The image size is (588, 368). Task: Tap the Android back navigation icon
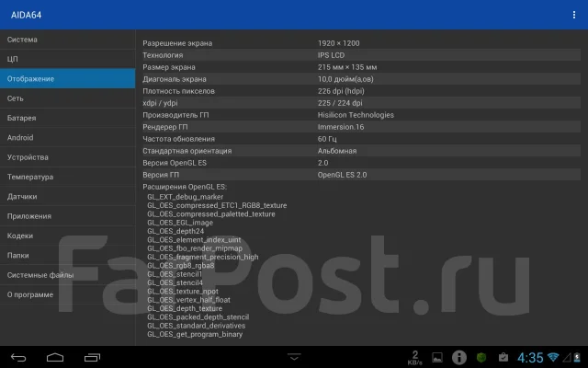click(18, 358)
